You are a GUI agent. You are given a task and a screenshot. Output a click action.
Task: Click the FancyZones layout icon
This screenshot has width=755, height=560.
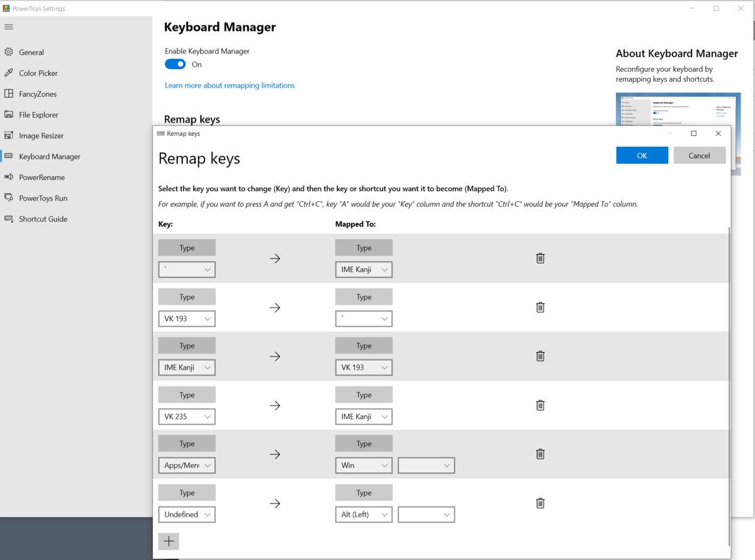[x=9, y=94]
